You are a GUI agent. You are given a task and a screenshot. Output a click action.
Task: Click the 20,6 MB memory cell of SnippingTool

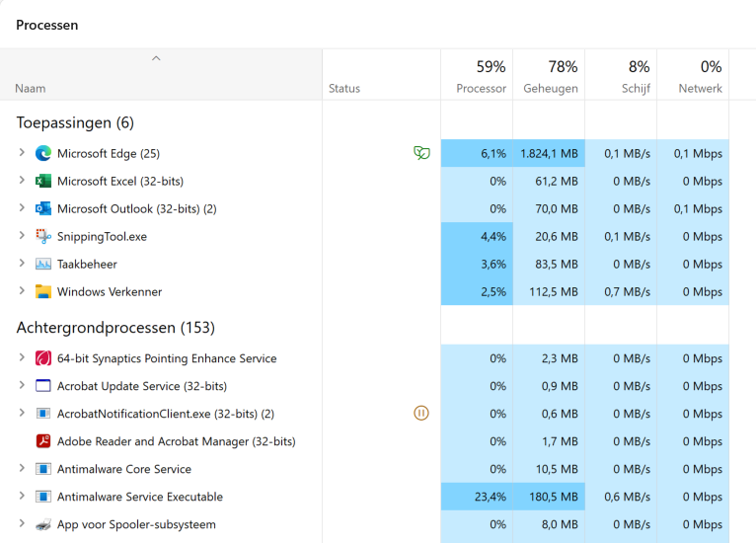click(549, 236)
